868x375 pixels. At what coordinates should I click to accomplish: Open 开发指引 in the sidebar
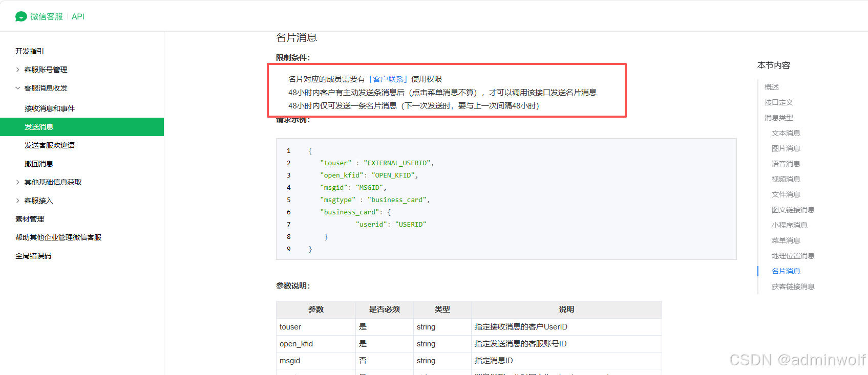click(30, 51)
